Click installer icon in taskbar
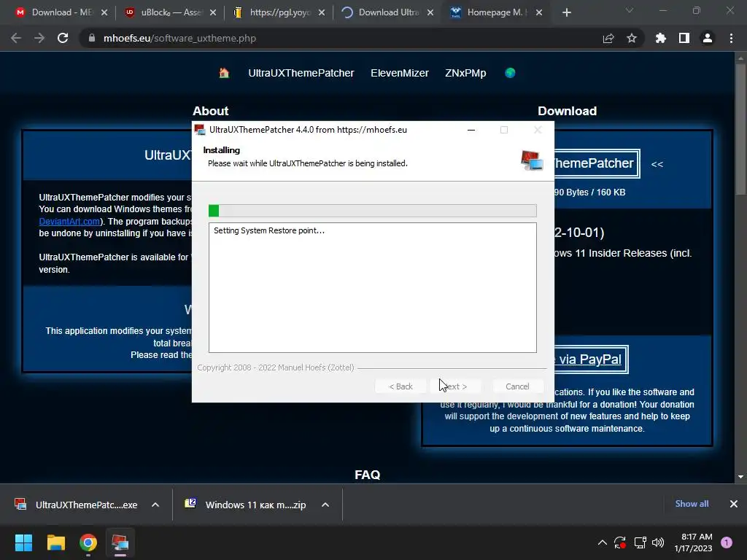The image size is (747, 560). (x=120, y=542)
